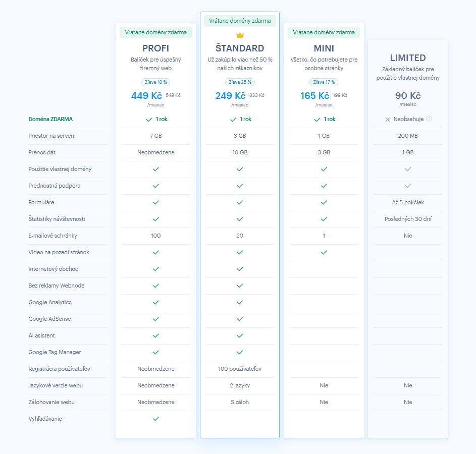The height and width of the screenshot is (454, 476).
Task: Click PROFI checkmark for Internetový obchod
Action: 156,269
